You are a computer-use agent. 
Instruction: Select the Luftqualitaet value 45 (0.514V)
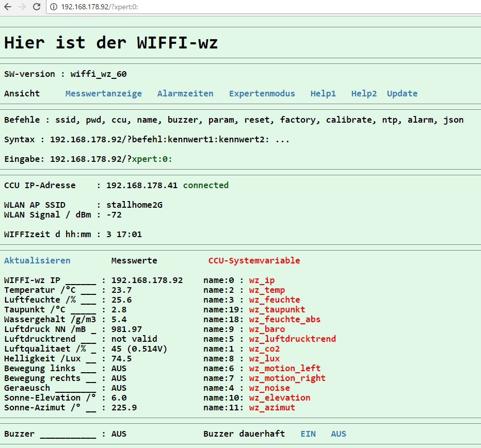139,349
